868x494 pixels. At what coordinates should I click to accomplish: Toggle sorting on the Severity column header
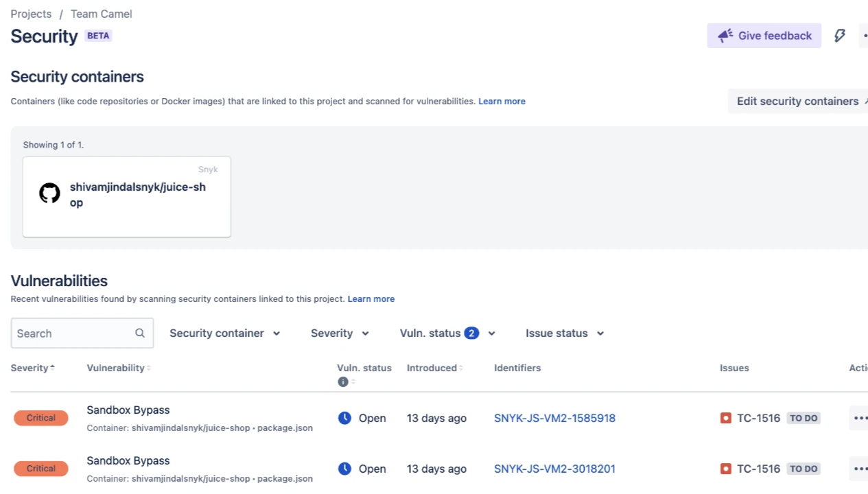(x=32, y=368)
